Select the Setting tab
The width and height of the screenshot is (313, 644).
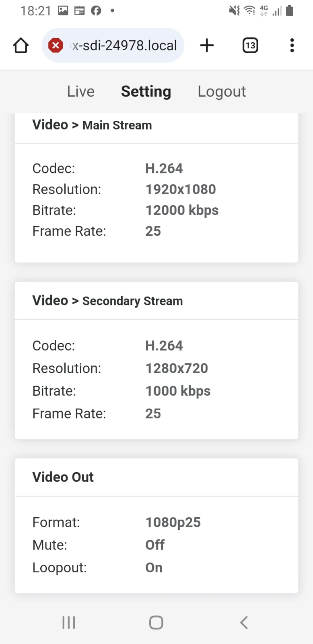pyautogui.click(x=146, y=92)
